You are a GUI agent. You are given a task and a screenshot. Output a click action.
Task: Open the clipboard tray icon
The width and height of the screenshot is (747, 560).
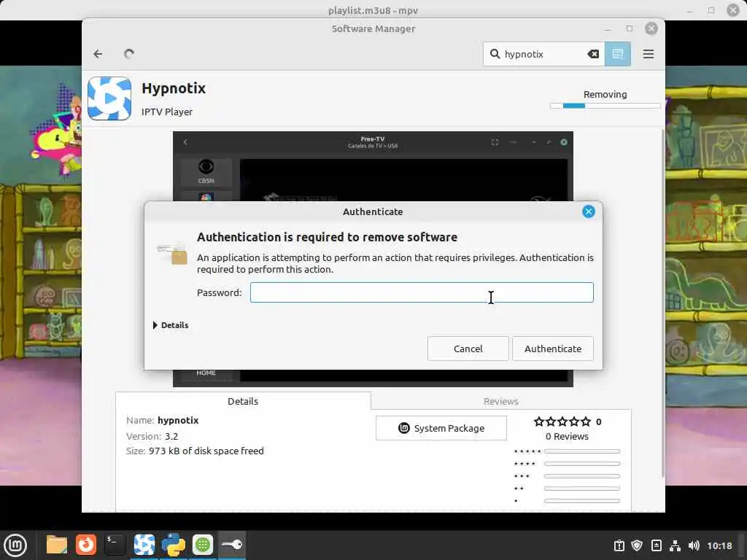pos(619,545)
